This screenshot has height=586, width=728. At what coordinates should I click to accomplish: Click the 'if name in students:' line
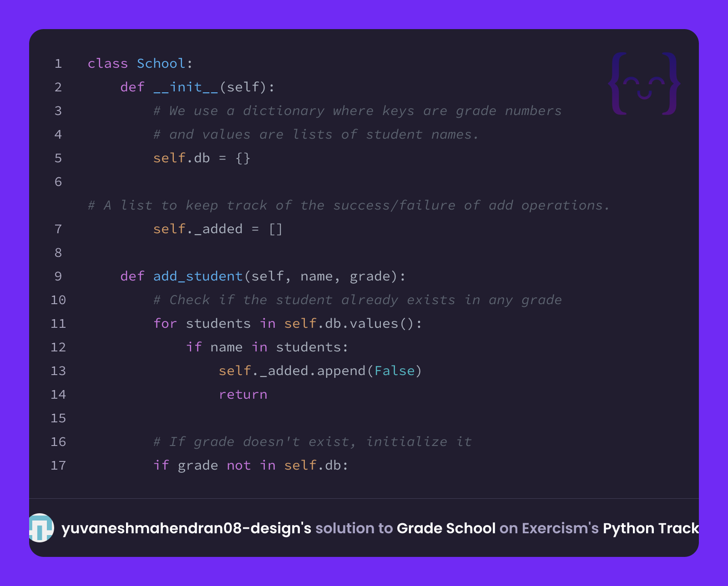268,347
